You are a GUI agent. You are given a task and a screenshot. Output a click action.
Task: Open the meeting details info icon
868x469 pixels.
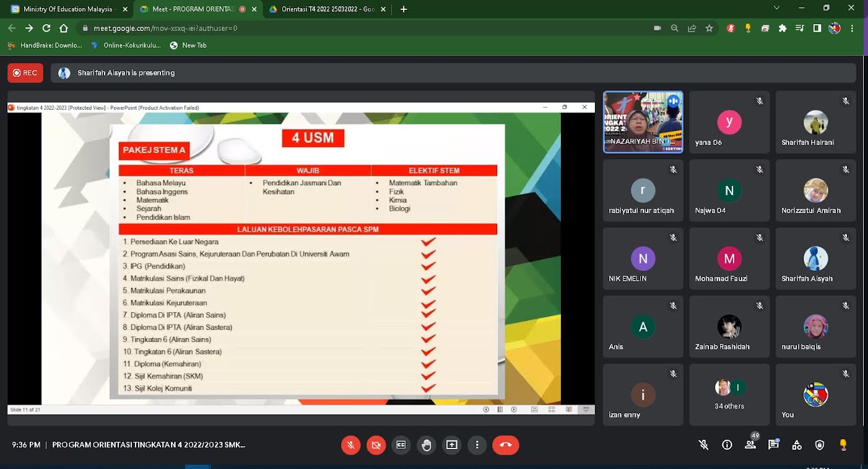point(727,445)
